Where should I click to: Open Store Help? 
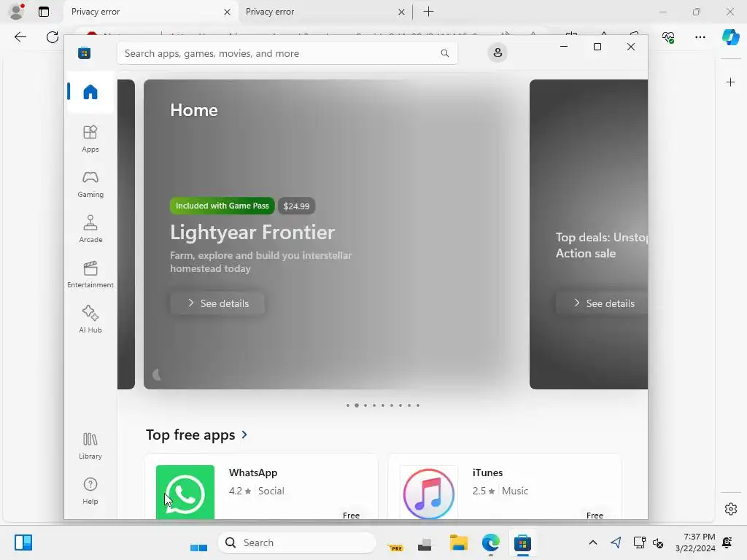coord(90,491)
